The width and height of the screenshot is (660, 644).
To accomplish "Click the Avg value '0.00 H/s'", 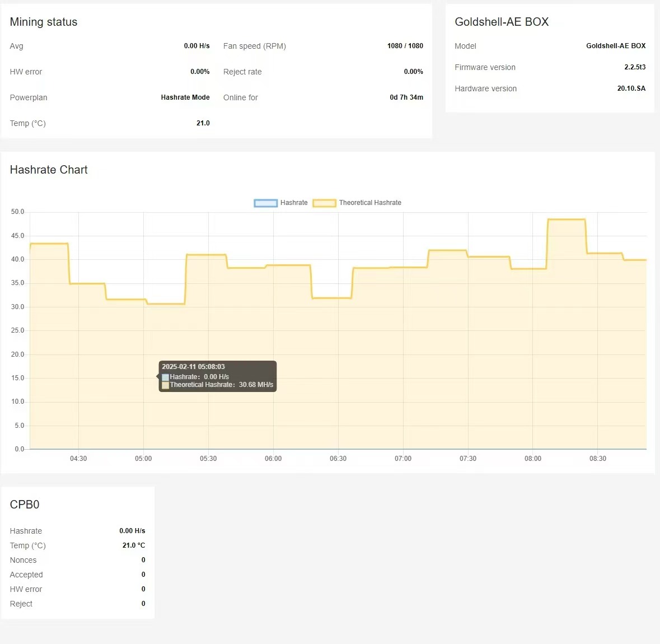I will point(196,46).
